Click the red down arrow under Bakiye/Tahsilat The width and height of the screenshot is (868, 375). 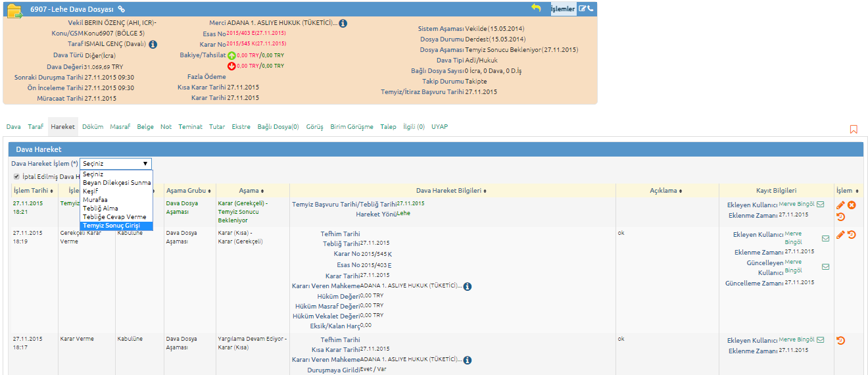coord(231,66)
